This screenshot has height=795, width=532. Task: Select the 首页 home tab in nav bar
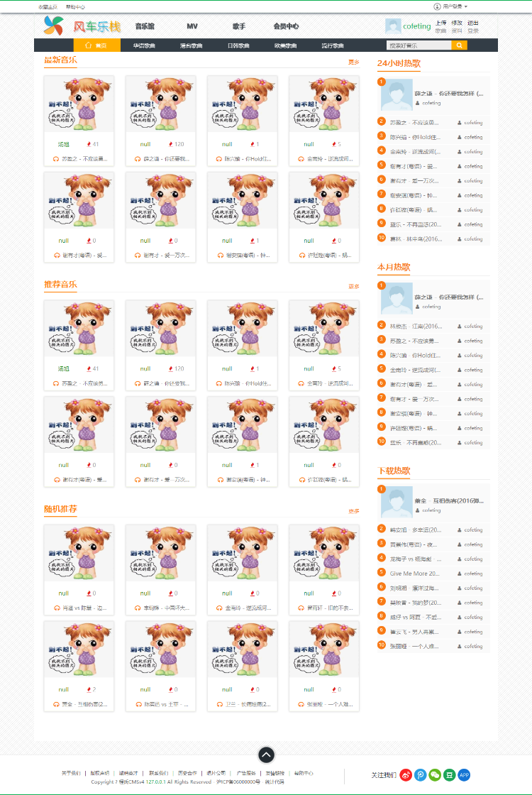(x=96, y=45)
